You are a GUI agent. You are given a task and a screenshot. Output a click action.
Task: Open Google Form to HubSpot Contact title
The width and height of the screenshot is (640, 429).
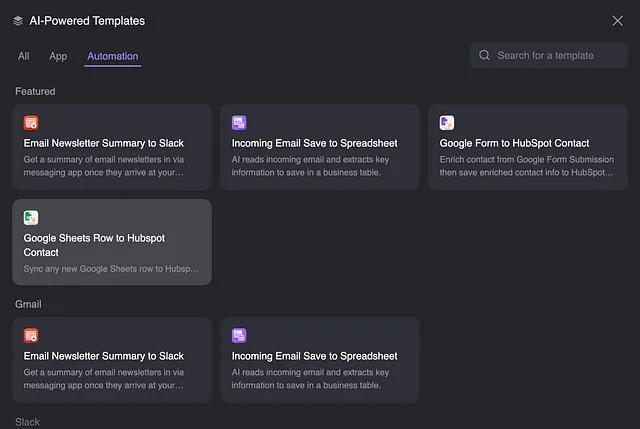(x=514, y=143)
